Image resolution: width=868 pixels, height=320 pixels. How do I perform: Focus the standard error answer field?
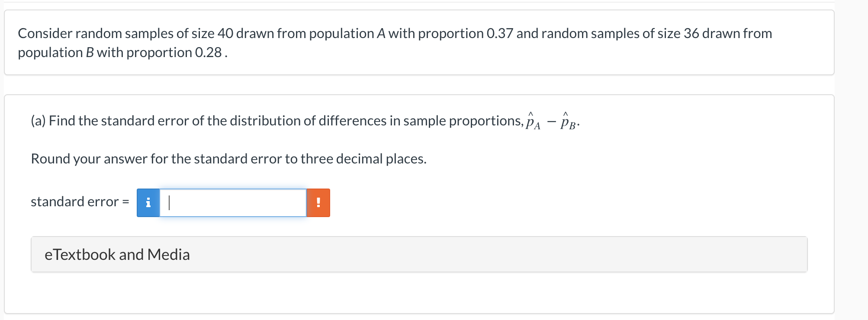coord(233,202)
